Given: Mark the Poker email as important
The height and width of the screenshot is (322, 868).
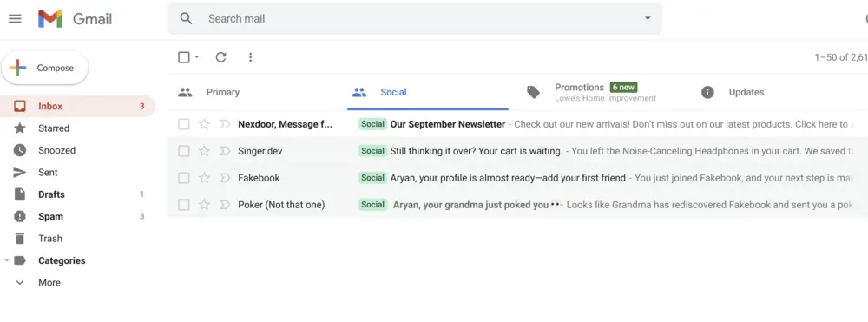Looking at the screenshot, I should tap(224, 205).
